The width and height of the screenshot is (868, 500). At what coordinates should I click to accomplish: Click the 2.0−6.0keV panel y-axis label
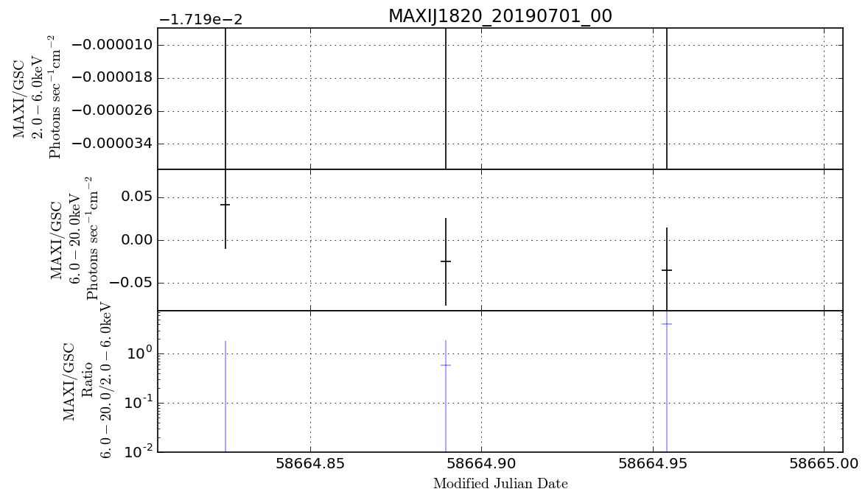(38, 99)
